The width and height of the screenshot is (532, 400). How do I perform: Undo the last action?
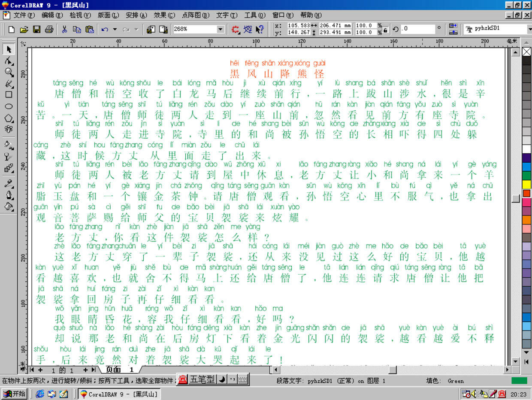click(x=105, y=30)
